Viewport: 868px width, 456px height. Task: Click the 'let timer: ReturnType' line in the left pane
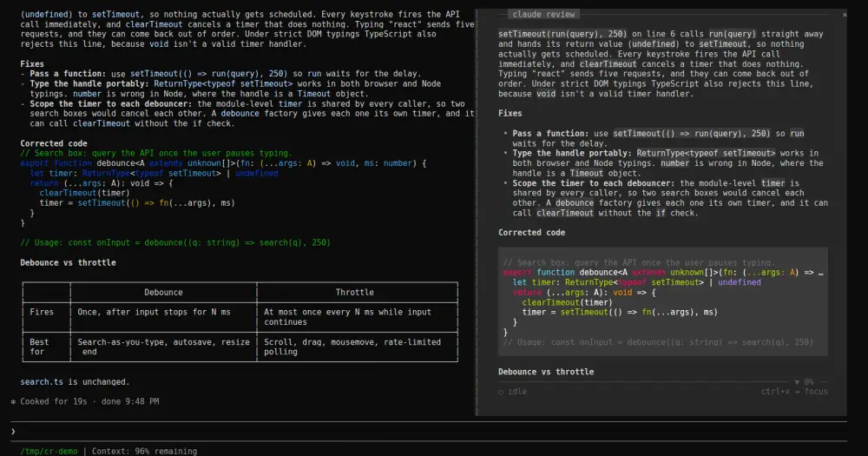pyautogui.click(x=154, y=173)
